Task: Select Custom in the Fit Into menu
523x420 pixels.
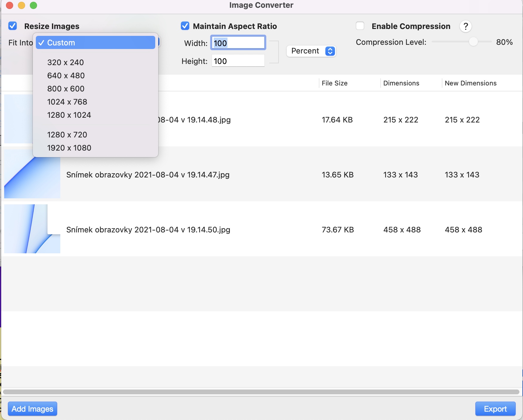Action: (96, 43)
